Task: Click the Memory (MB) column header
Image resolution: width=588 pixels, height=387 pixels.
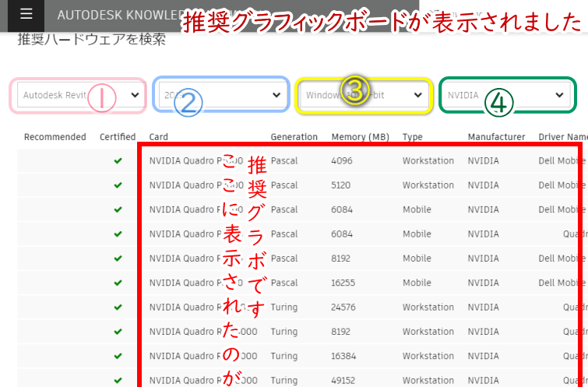Action: pos(361,137)
